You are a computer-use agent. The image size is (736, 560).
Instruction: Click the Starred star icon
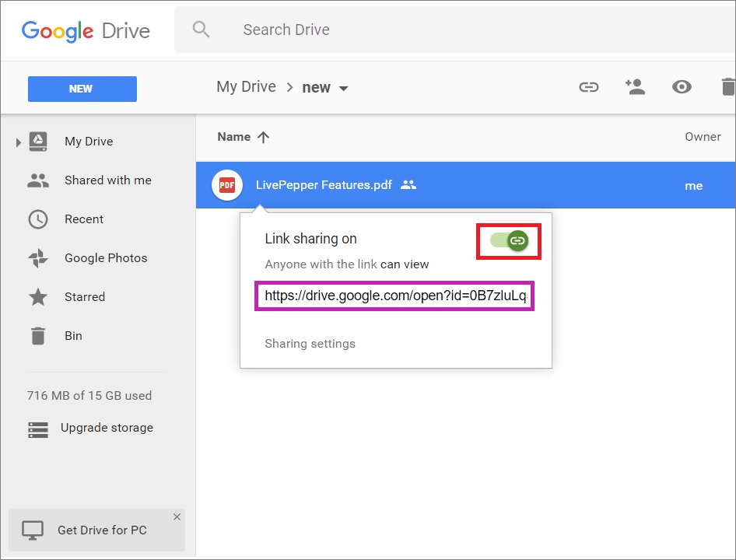point(38,296)
